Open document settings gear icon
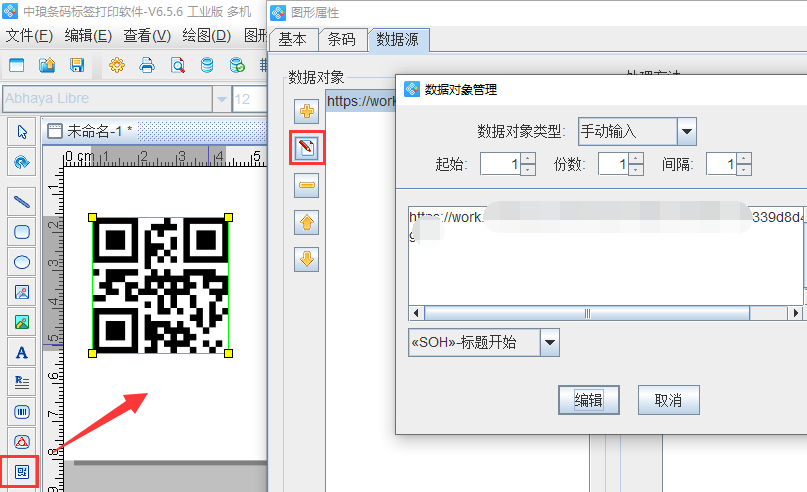This screenshot has height=492, width=807. coord(117,65)
